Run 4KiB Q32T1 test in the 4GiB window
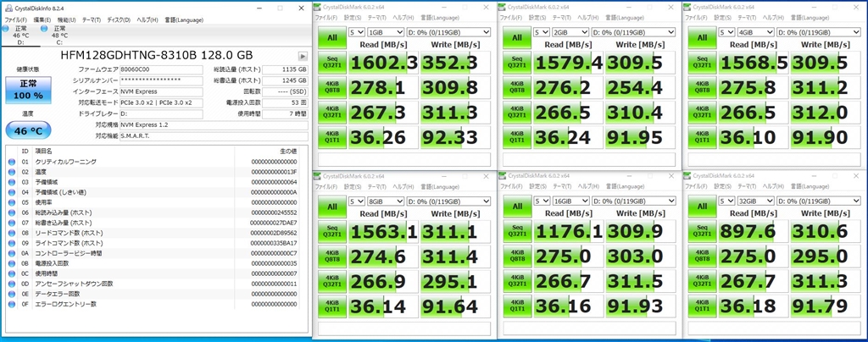The image size is (868, 342). [x=702, y=113]
